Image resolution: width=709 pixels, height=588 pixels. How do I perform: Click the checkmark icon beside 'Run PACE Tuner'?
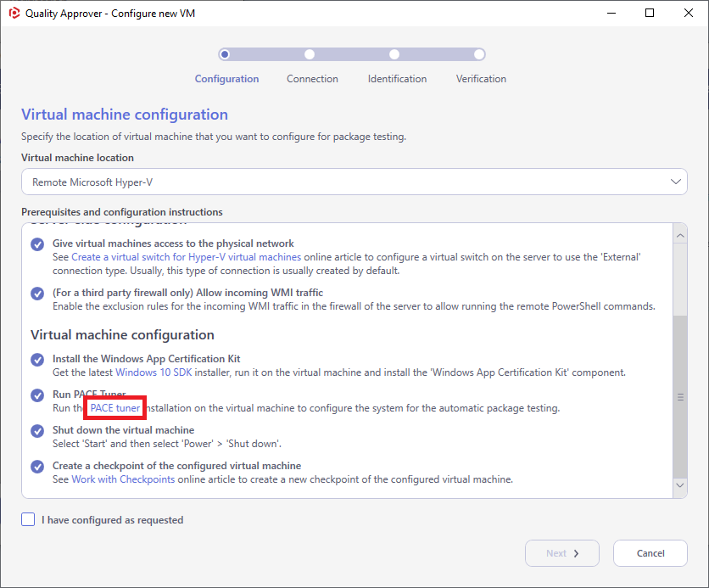pyautogui.click(x=37, y=395)
